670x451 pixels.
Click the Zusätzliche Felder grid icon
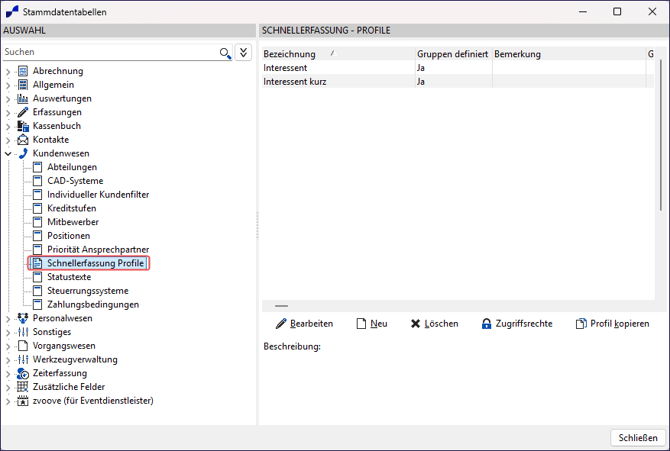(x=23, y=387)
